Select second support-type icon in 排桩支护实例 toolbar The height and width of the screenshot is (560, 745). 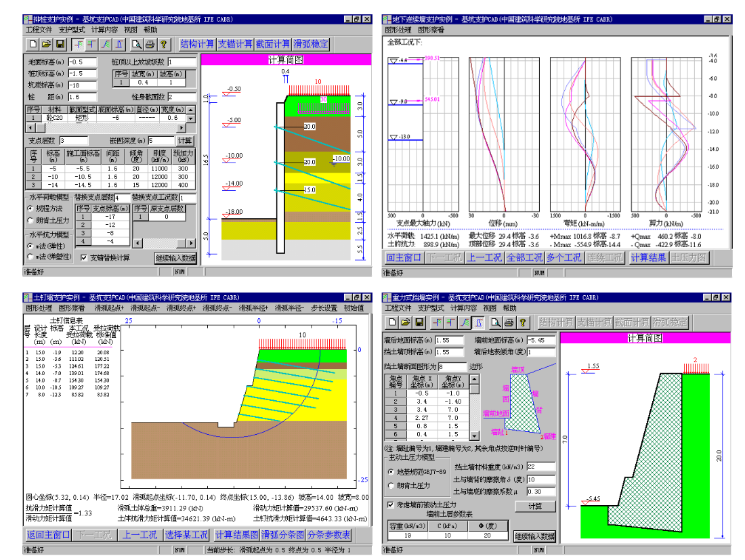point(92,44)
